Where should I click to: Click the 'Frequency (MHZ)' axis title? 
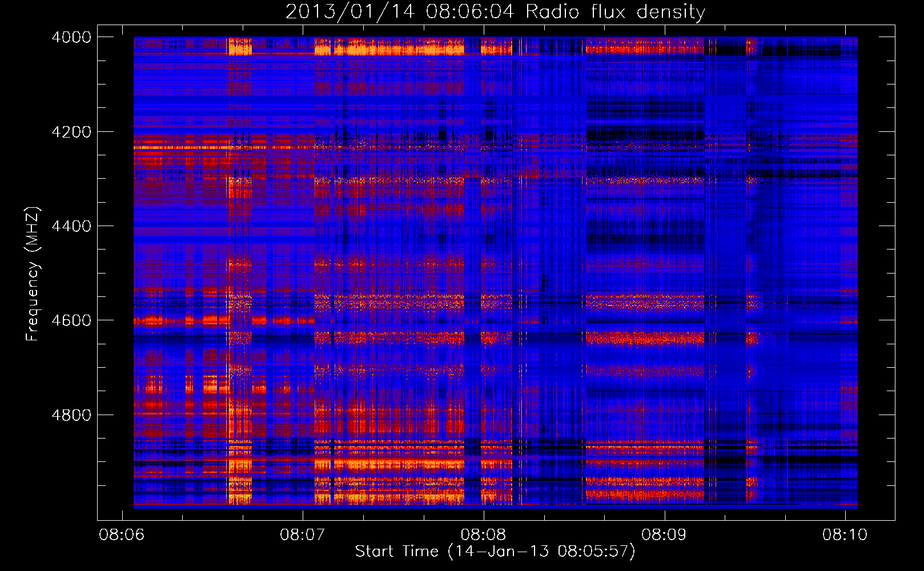(x=33, y=274)
